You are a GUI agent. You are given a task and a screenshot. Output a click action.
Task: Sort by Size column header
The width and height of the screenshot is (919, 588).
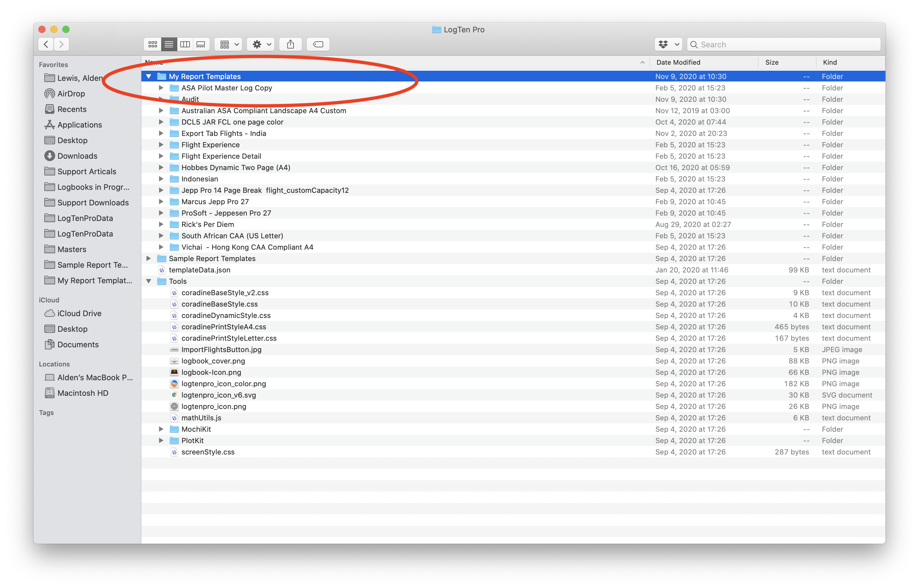point(787,62)
